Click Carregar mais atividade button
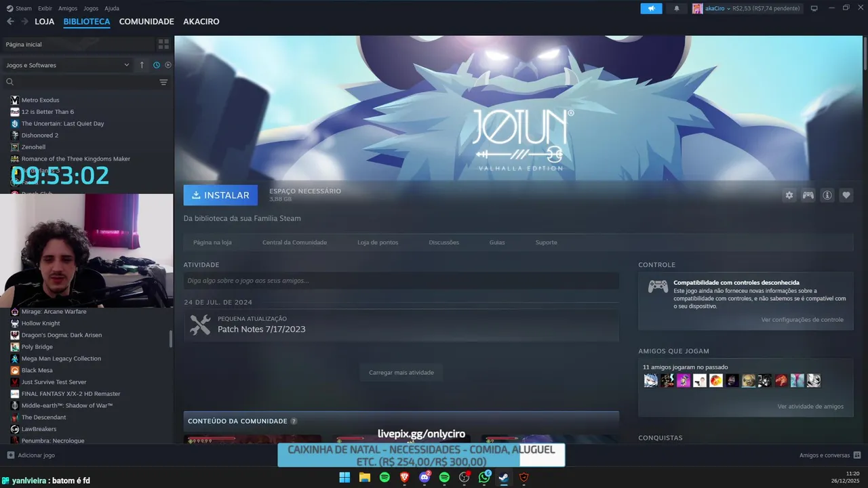The height and width of the screenshot is (488, 868). pos(401,372)
